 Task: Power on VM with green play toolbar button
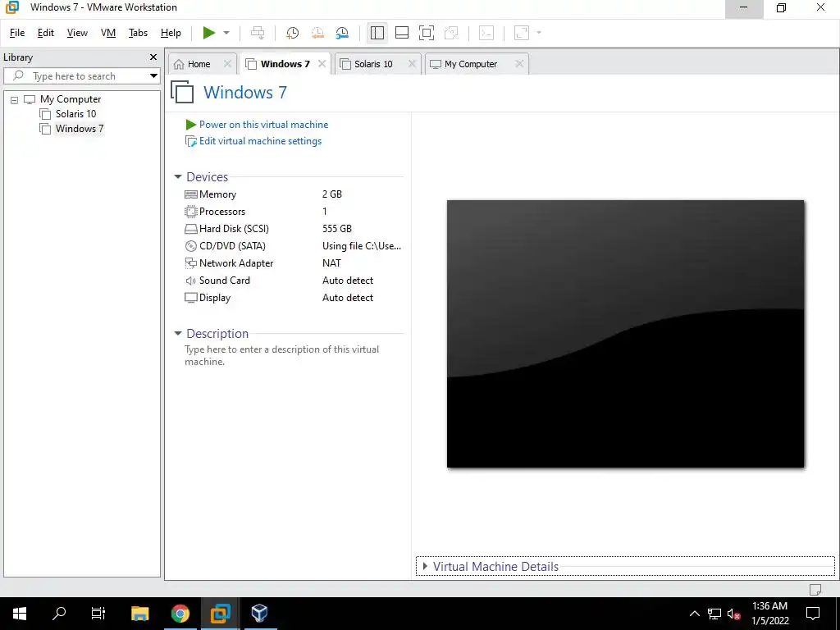[x=209, y=33]
